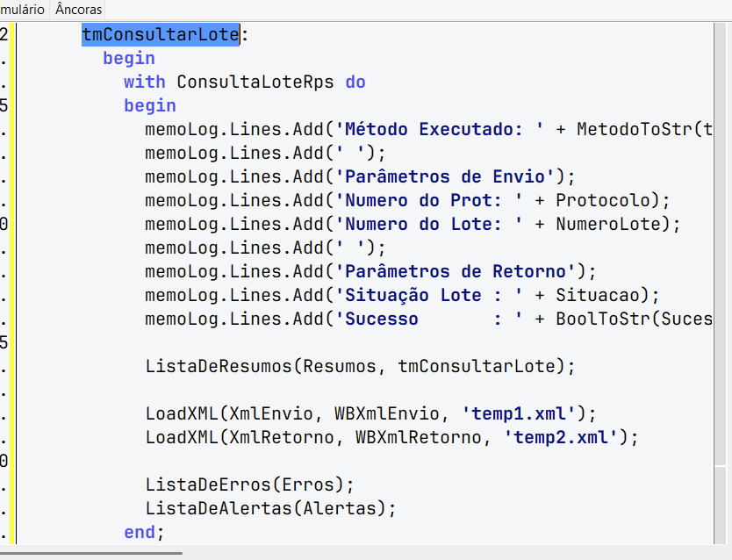Click the ListaDeErros procedure call
732x560 pixels.
(x=208, y=485)
